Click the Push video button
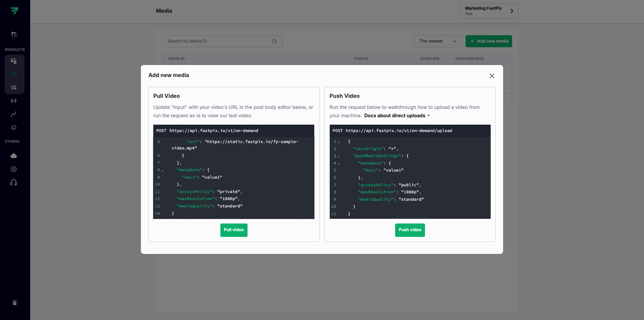The height and width of the screenshot is (320, 644). [410, 230]
